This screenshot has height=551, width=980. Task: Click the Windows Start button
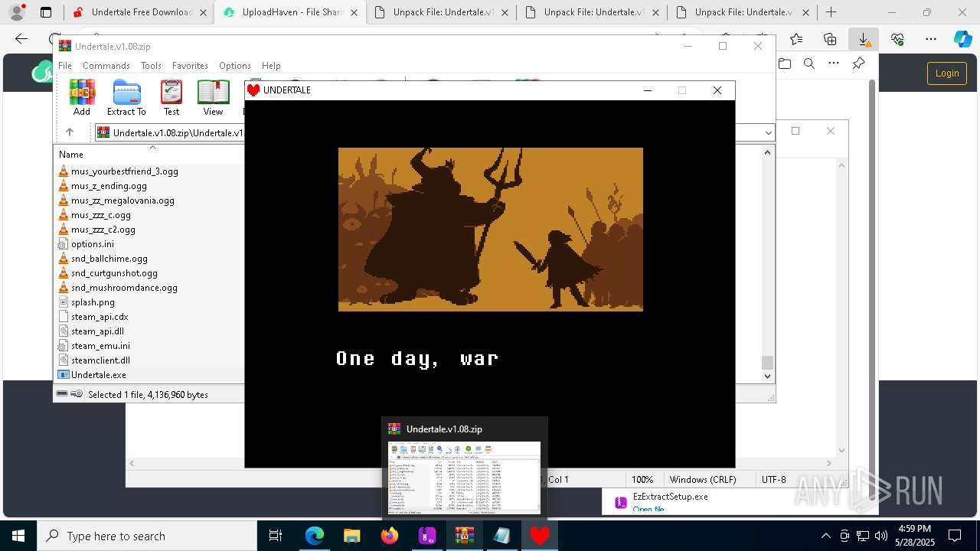coord(18,536)
